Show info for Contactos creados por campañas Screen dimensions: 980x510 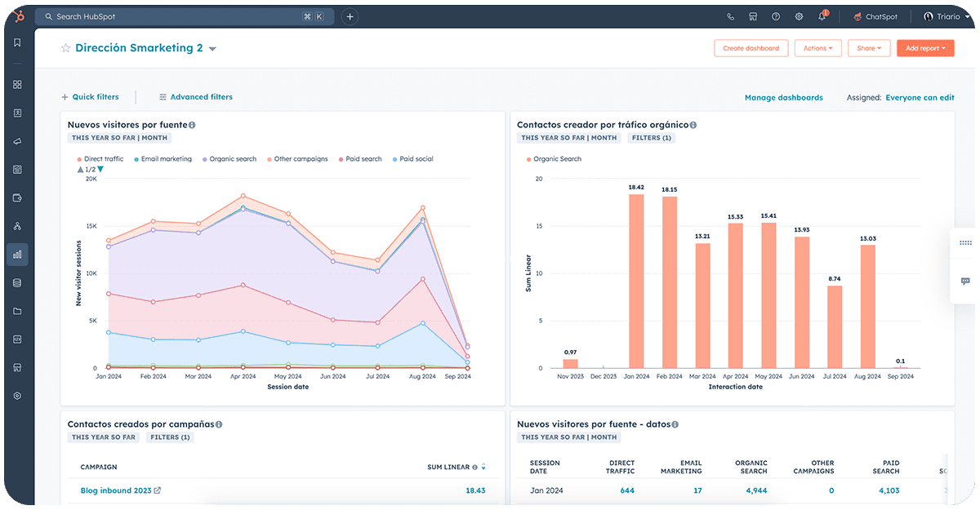(x=218, y=424)
